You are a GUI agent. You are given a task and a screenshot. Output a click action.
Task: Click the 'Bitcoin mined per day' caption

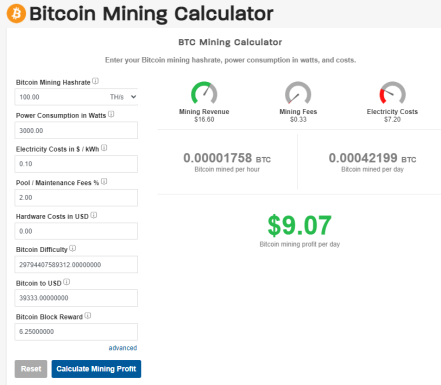point(372,169)
